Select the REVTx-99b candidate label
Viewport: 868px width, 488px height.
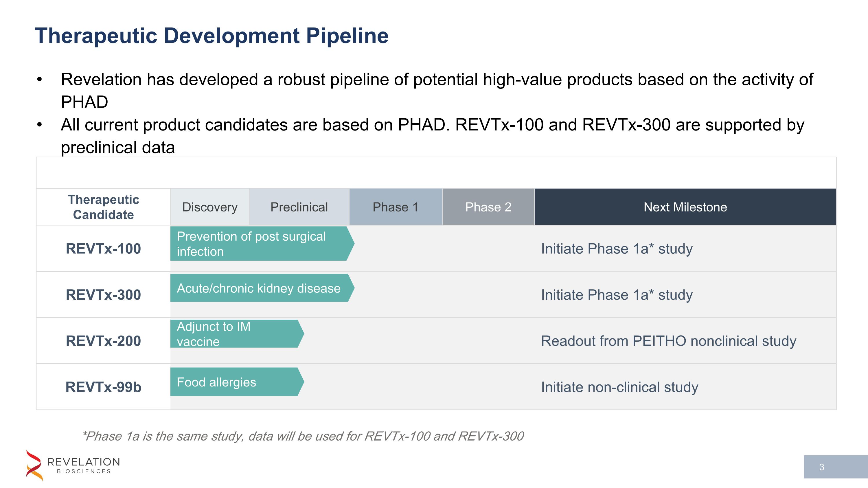[103, 387]
